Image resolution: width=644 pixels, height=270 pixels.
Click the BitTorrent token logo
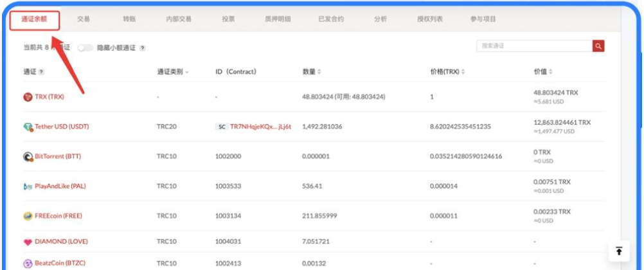[28, 157]
